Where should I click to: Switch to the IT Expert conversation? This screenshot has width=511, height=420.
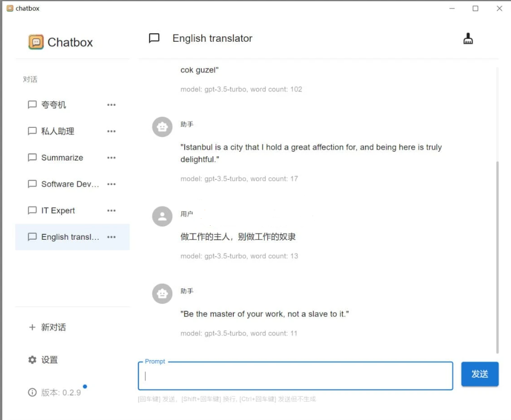(72, 211)
